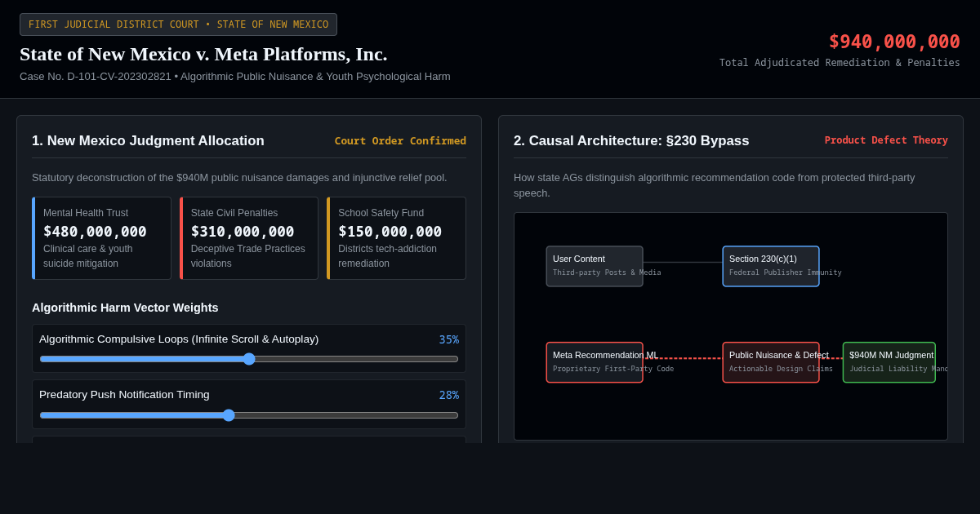Image resolution: width=980 pixels, height=514 pixels.
Task: Click the $940M NM Judgment node
Action: 889,362
